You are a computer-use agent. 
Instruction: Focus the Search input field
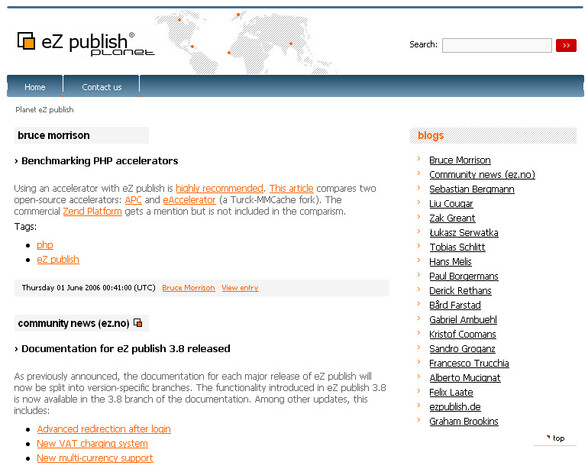(x=496, y=45)
